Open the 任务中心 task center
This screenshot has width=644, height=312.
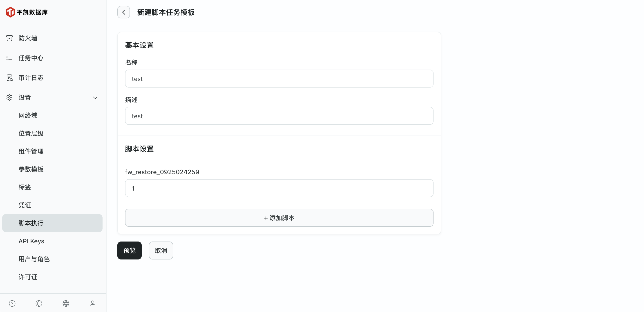pyautogui.click(x=31, y=58)
